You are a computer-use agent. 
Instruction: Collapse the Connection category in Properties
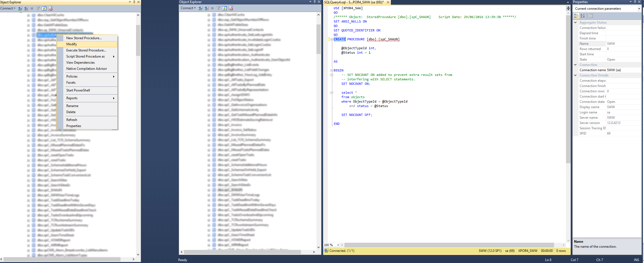pyautogui.click(x=575, y=65)
